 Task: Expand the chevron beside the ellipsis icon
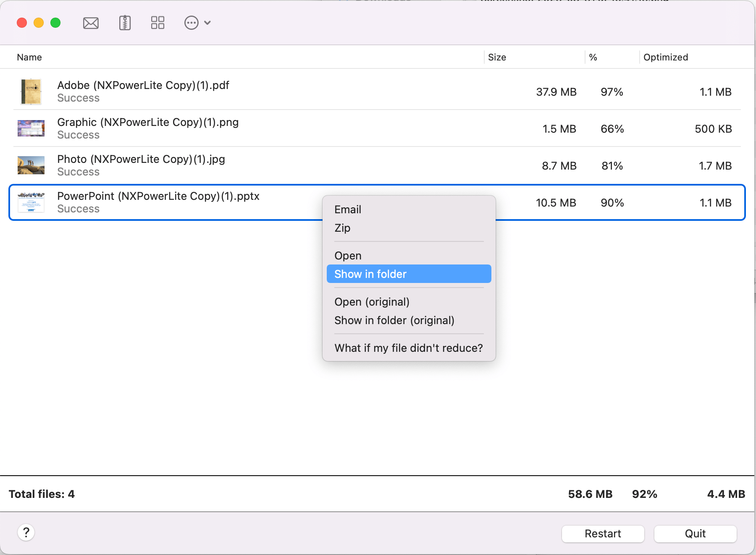[x=207, y=23]
